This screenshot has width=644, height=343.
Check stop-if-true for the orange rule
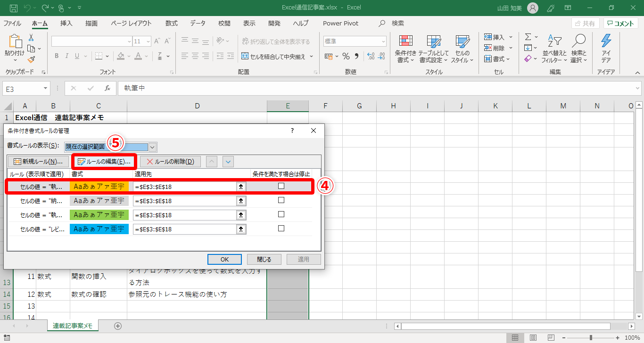281,186
